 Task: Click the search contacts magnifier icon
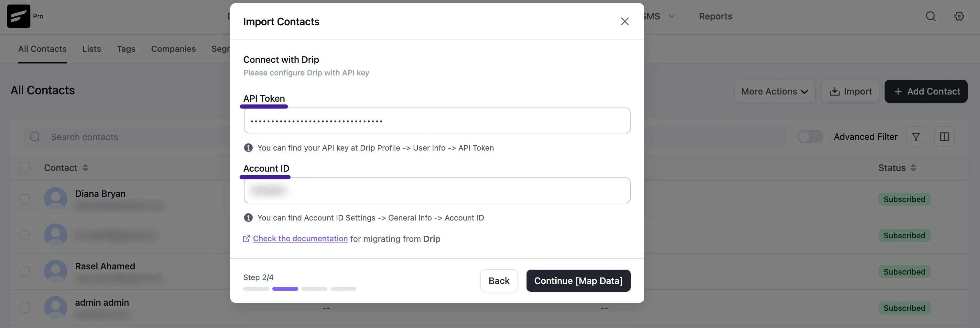35,137
